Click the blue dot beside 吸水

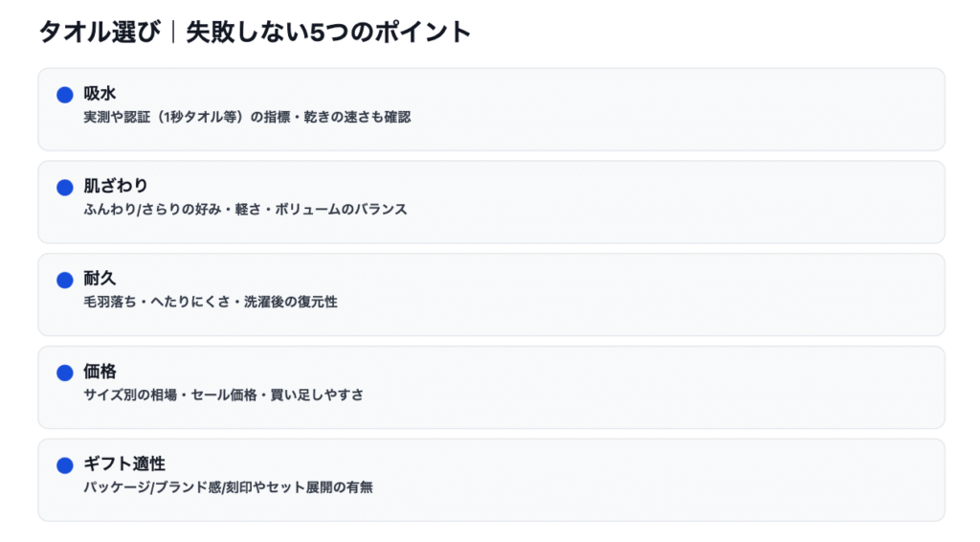tap(65, 95)
